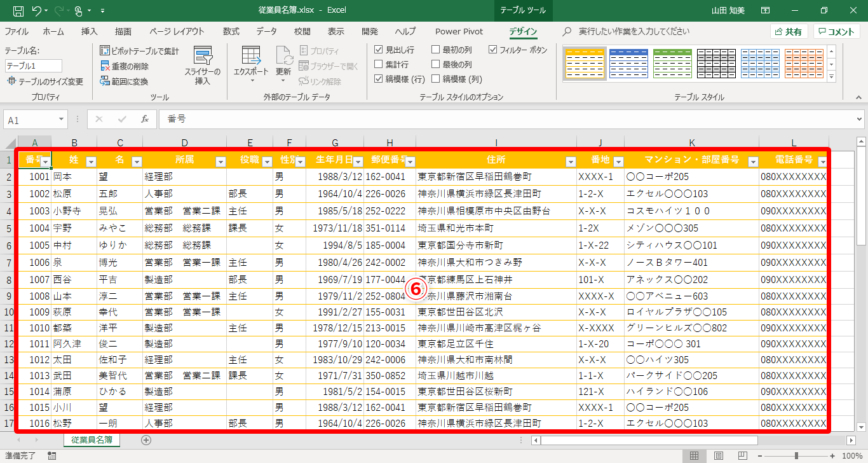The image size is (868, 463).
Task: Click the Refresh (更新) icon
Action: pyautogui.click(x=283, y=56)
